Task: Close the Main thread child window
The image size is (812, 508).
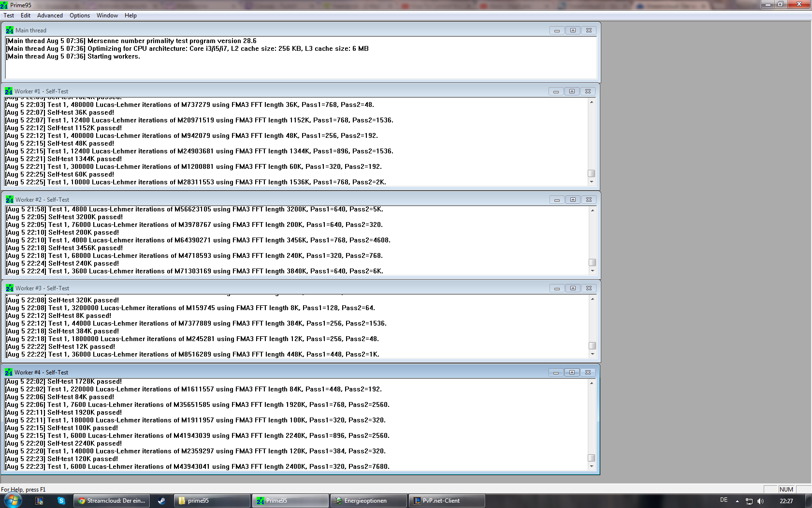Action: pos(589,30)
